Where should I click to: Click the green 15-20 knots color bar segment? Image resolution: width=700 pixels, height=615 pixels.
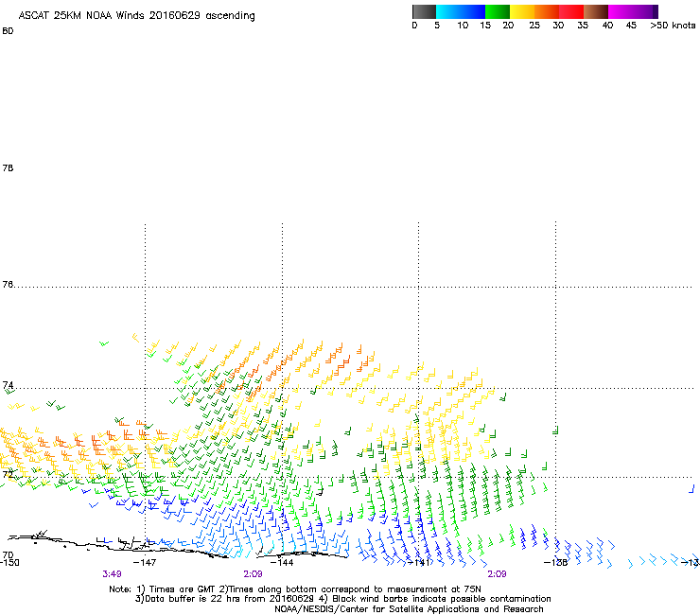click(x=498, y=11)
